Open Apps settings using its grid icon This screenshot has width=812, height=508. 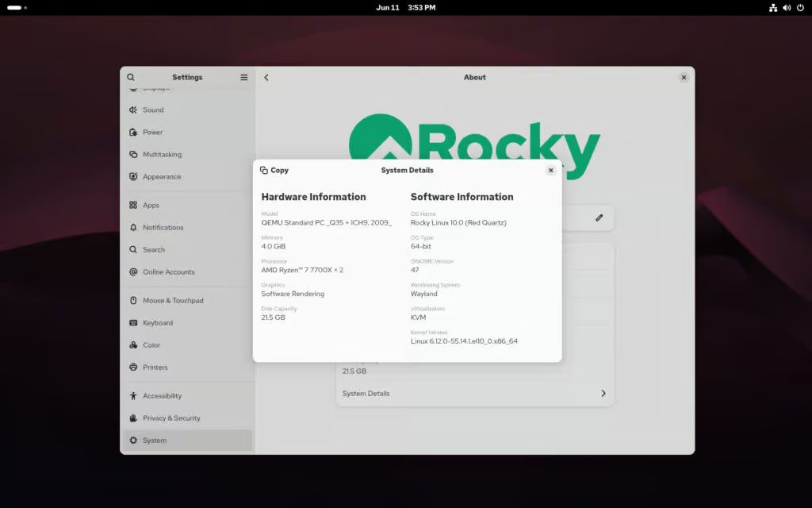click(x=134, y=205)
